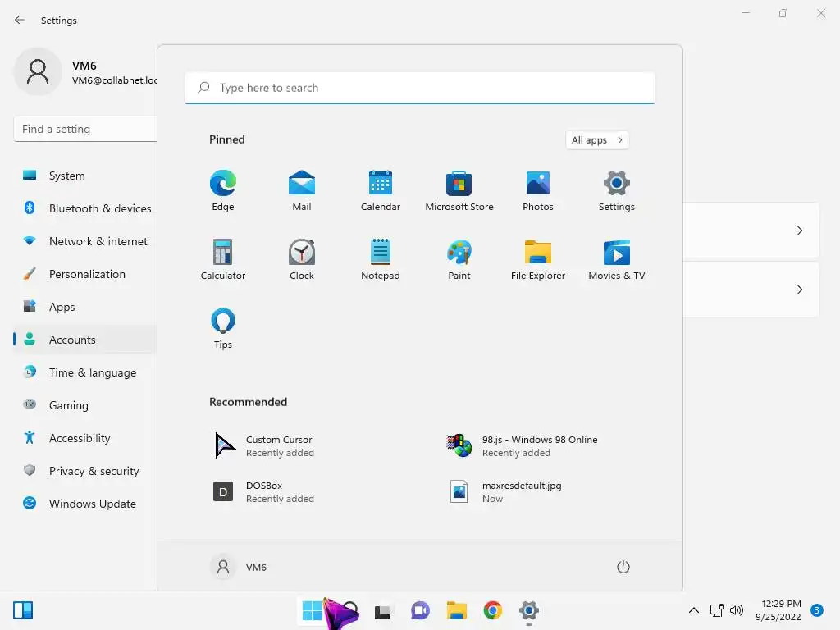840x630 pixels.
Task: Open Bluetooth & devices settings
Action: tap(85, 208)
